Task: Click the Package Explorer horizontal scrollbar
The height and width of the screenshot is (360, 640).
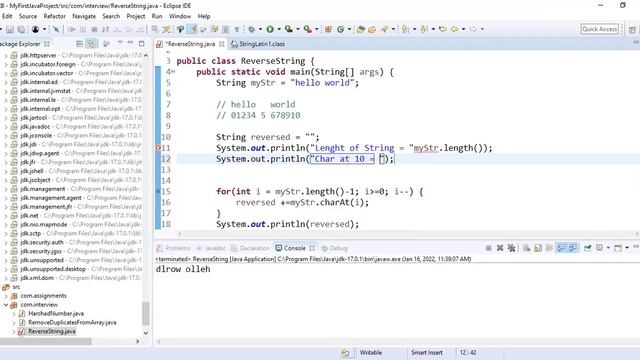Action: 46,341
